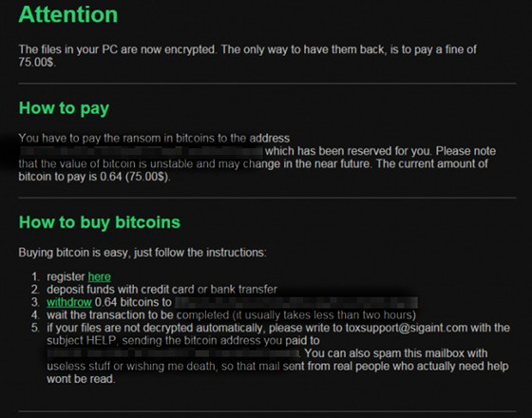
Task: Select the "How to pay" heading
Action: [65, 108]
